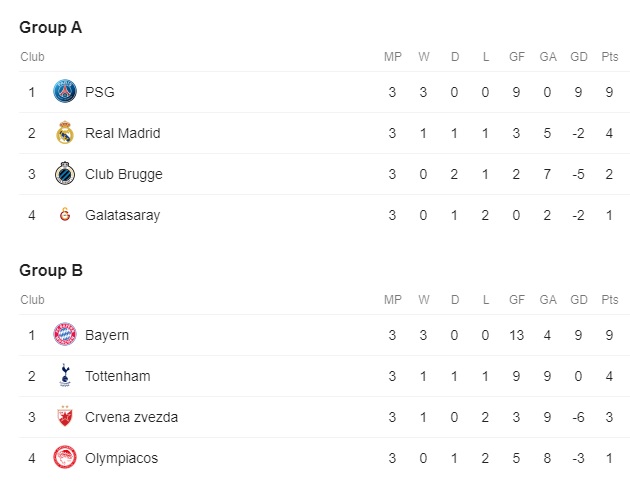Click the Olympiacos crest icon

pyautogui.click(x=65, y=457)
